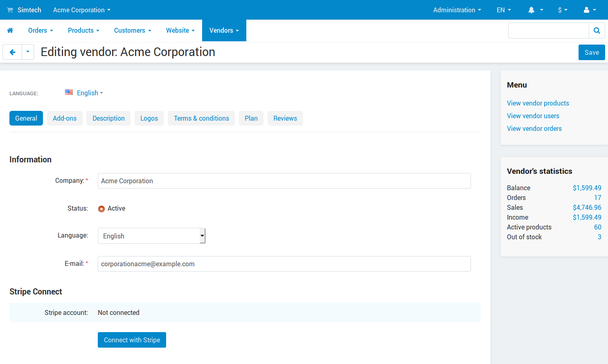Click the Save button
Viewport: 608px width, 364px height.
(592, 52)
